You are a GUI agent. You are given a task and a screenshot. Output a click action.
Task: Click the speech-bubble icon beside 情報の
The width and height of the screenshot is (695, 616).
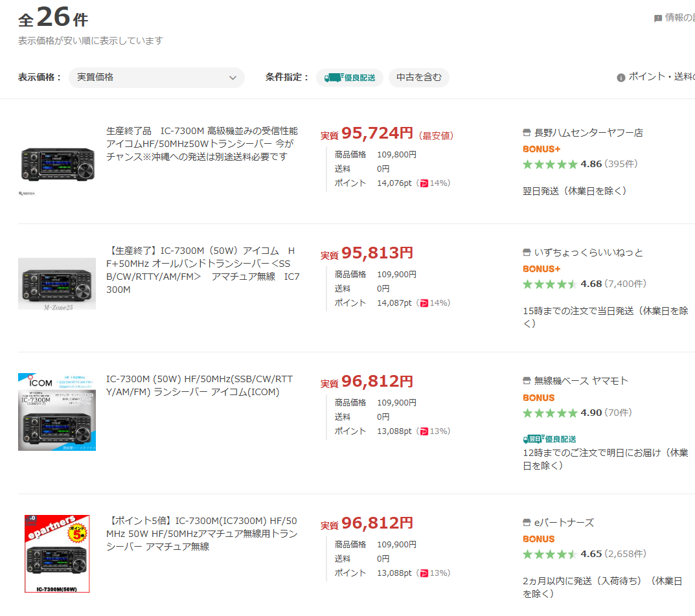(x=658, y=19)
